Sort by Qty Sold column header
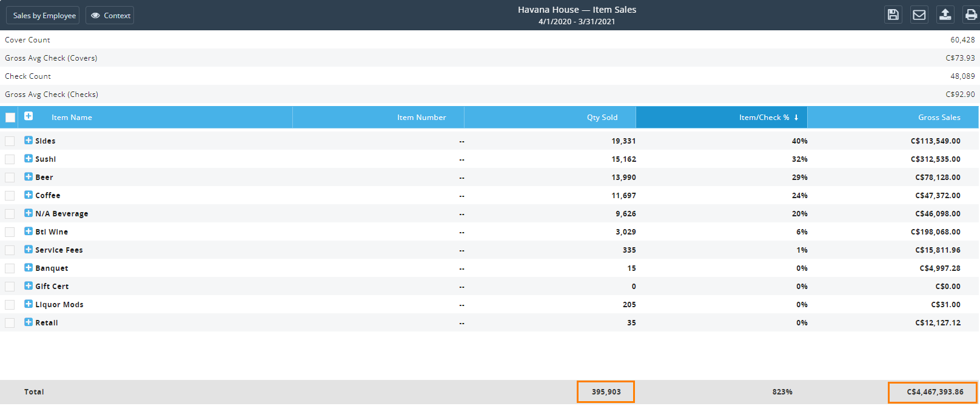 coord(550,118)
